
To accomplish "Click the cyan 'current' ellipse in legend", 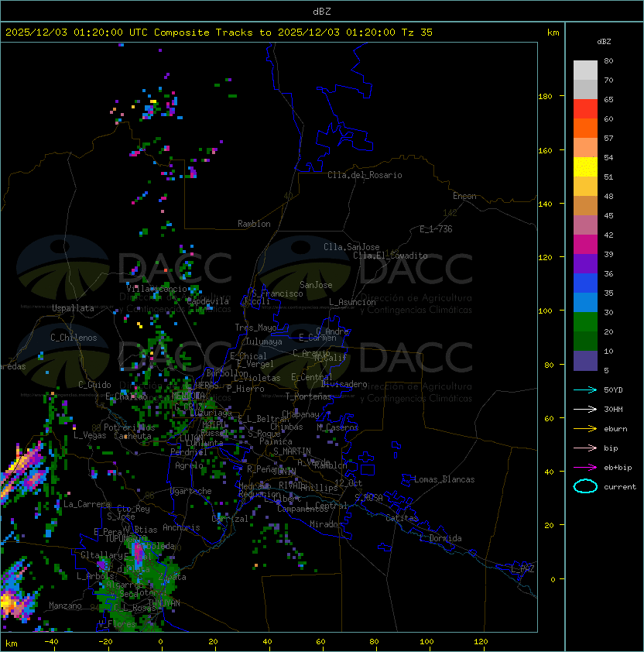I will [585, 486].
